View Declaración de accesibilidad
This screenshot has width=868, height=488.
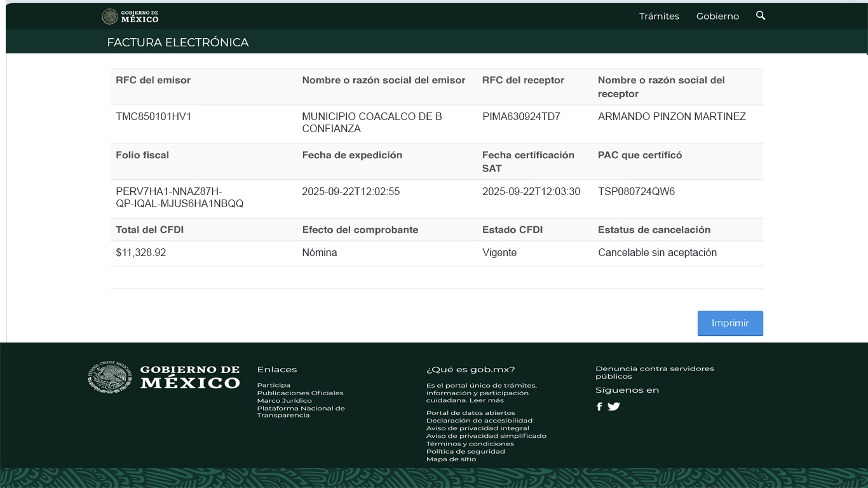click(479, 421)
